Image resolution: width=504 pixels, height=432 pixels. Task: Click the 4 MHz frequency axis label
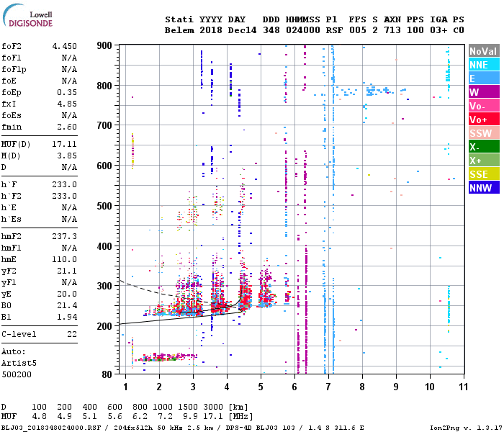(x=227, y=387)
